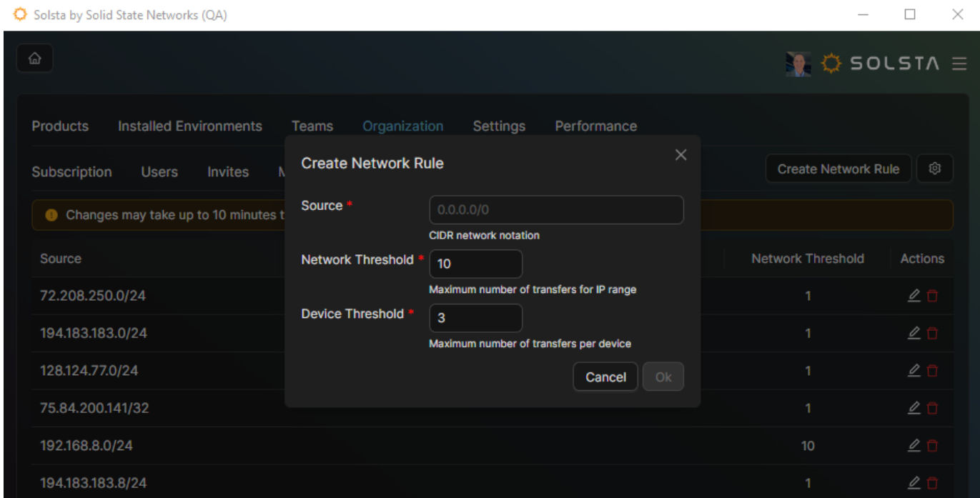Image resolution: width=980 pixels, height=498 pixels.
Task: Click the Network Threshold column header
Action: tap(808, 259)
